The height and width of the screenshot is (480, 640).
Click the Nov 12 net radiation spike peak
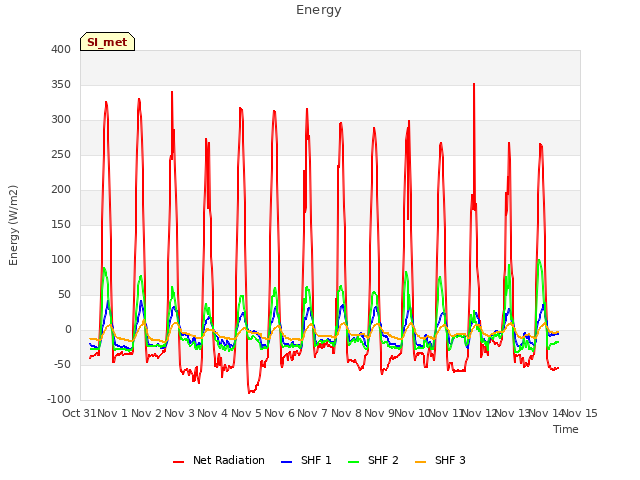point(474,84)
